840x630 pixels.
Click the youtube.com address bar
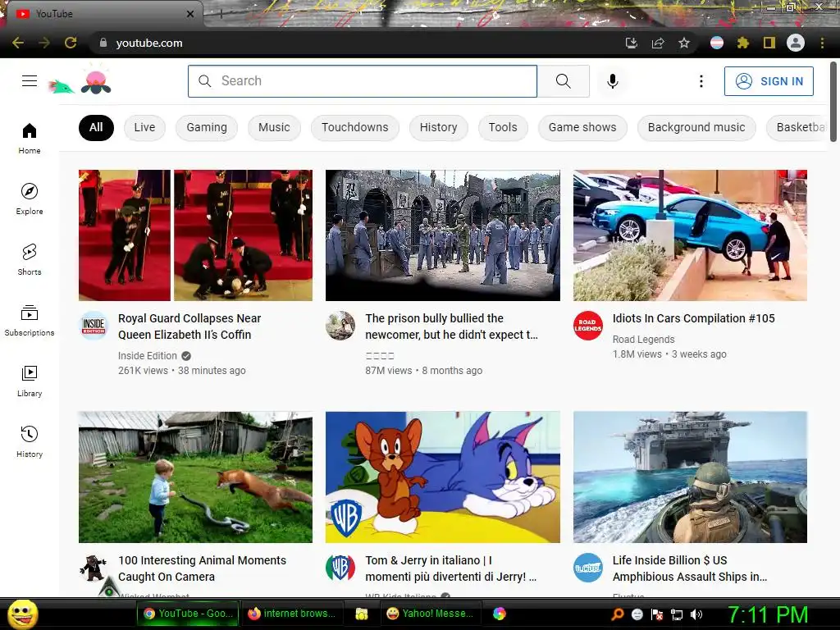(354, 43)
